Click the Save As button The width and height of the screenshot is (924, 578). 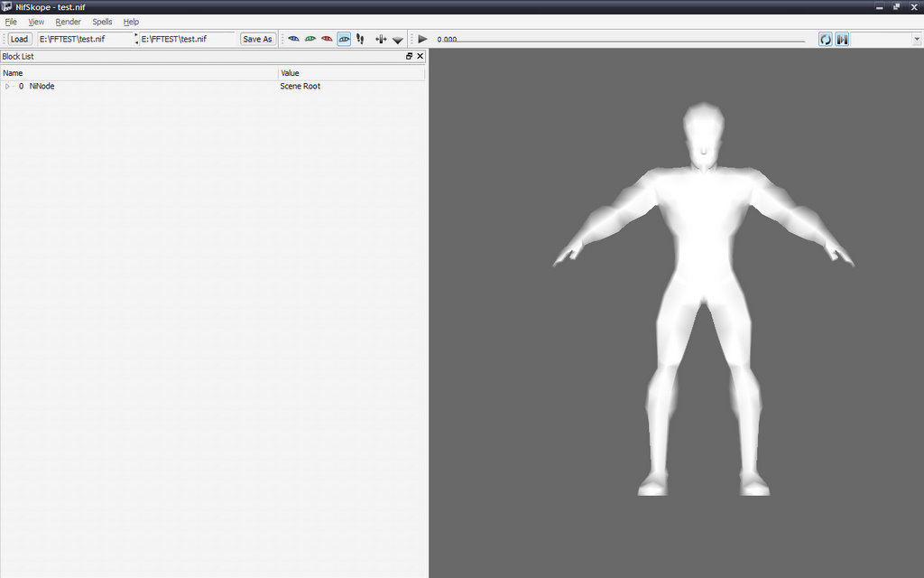257,39
